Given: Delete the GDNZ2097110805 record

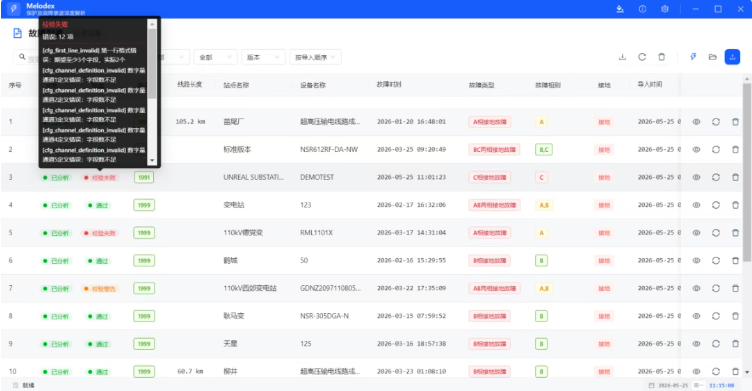Looking at the screenshot, I should coord(735,288).
